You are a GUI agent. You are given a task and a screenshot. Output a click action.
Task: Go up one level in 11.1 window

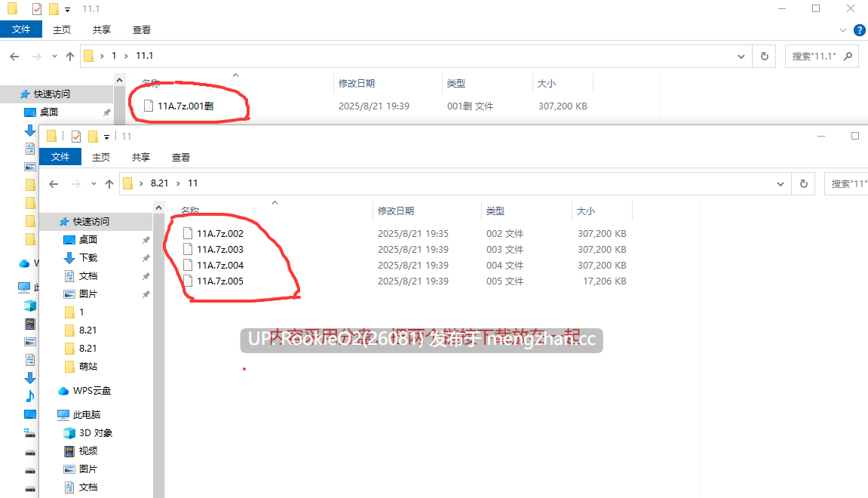pyautogui.click(x=69, y=56)
